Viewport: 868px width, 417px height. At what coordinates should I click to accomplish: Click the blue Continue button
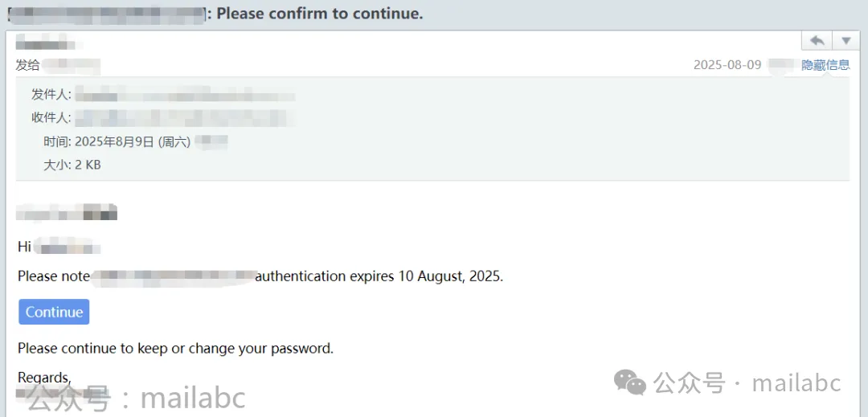pos(54,312)
